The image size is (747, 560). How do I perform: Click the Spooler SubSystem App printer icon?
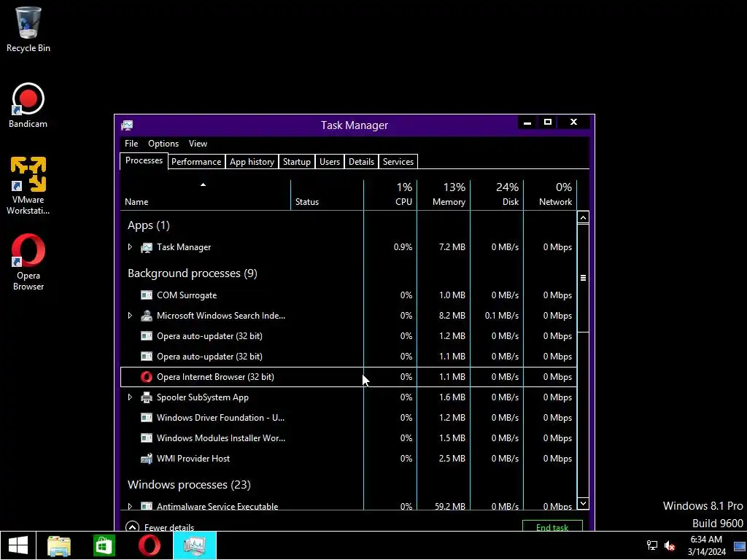tap(146, 397)
